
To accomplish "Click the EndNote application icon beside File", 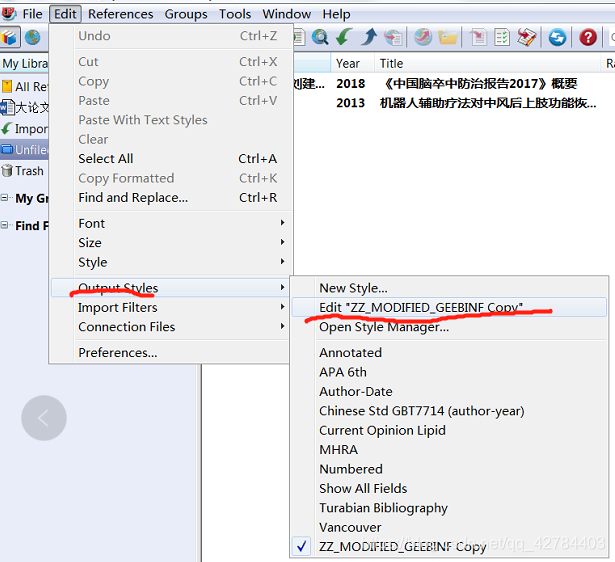I will coord(9,14).
